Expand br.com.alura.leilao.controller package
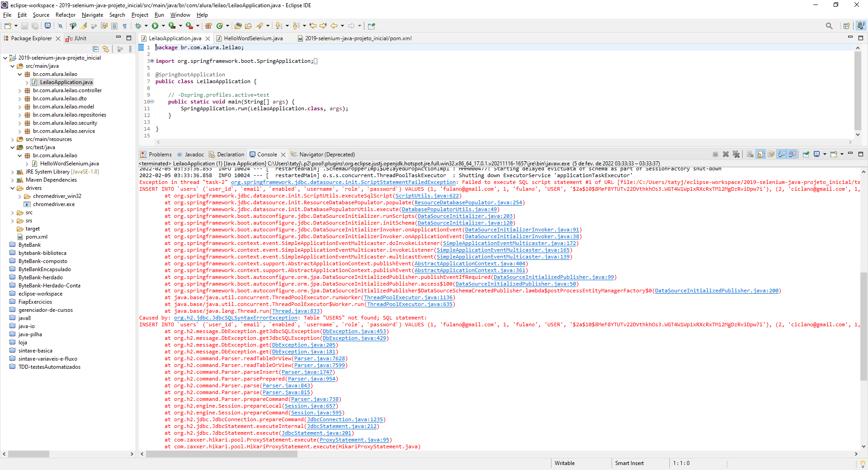Screen dimensions: 868x470 pyautogui.click(x=19, y=90)
